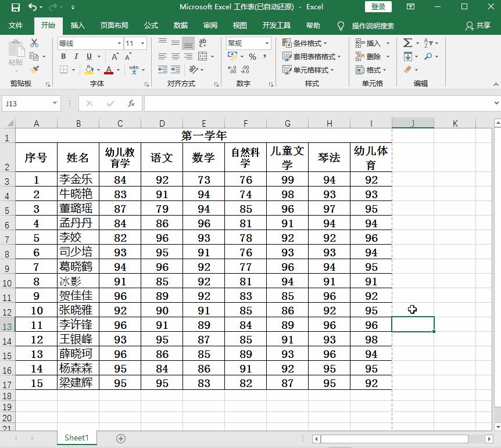Click the Name Box showing J13
This screenshot has height=448, width=501.
coord(26,103)
